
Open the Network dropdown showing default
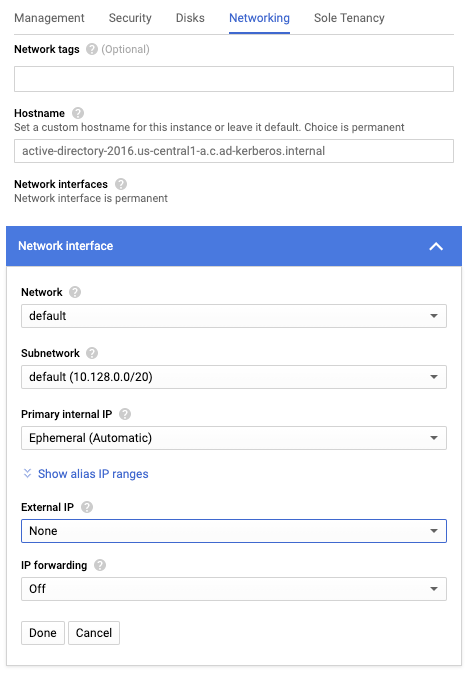234,316
